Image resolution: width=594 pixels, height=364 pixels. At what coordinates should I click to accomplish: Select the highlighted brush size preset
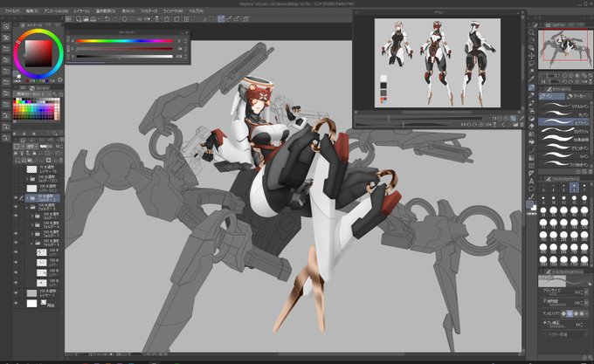pos(574,188)
